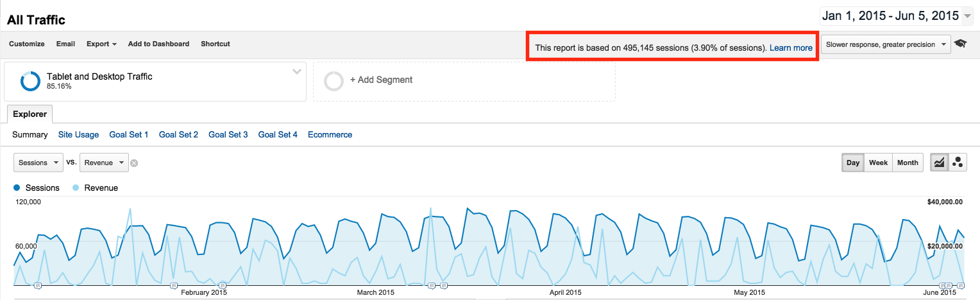This screenshot has width=980, height=300.
Task: Switch to line chart view icon
Action: point(939,163)
